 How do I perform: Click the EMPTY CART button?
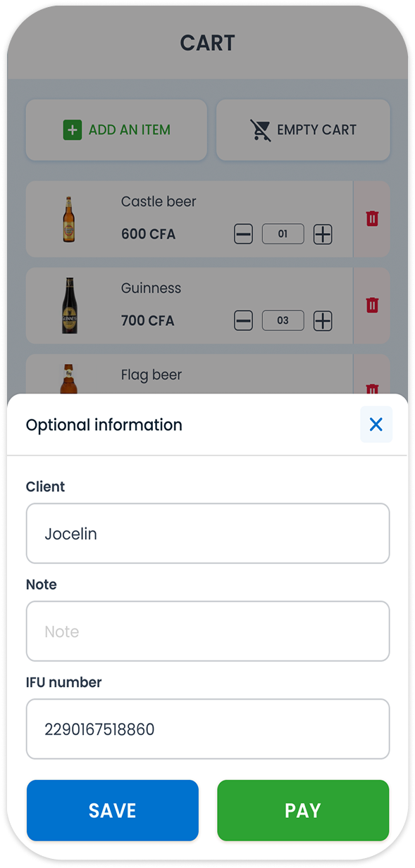(303, 130)
